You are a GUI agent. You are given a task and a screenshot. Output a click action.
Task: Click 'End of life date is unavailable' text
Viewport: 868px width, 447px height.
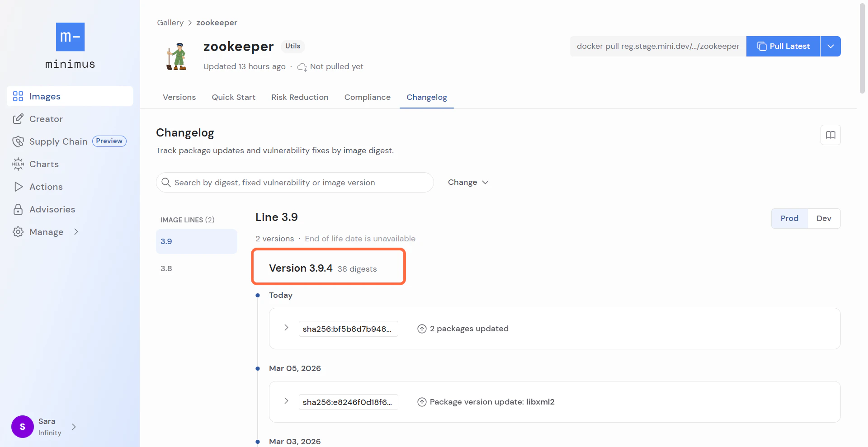(x=360, y=239)
